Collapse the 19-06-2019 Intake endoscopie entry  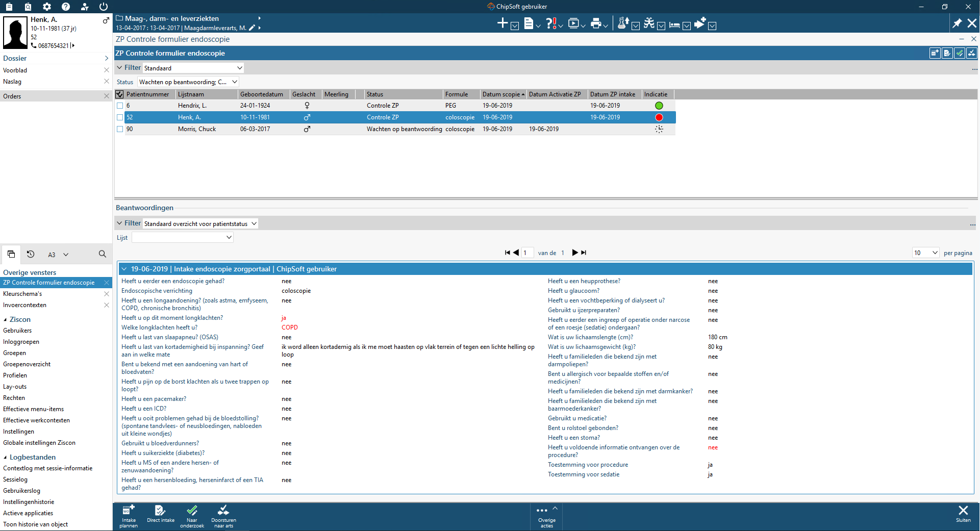pyautogui.click(x=124, y=269)
